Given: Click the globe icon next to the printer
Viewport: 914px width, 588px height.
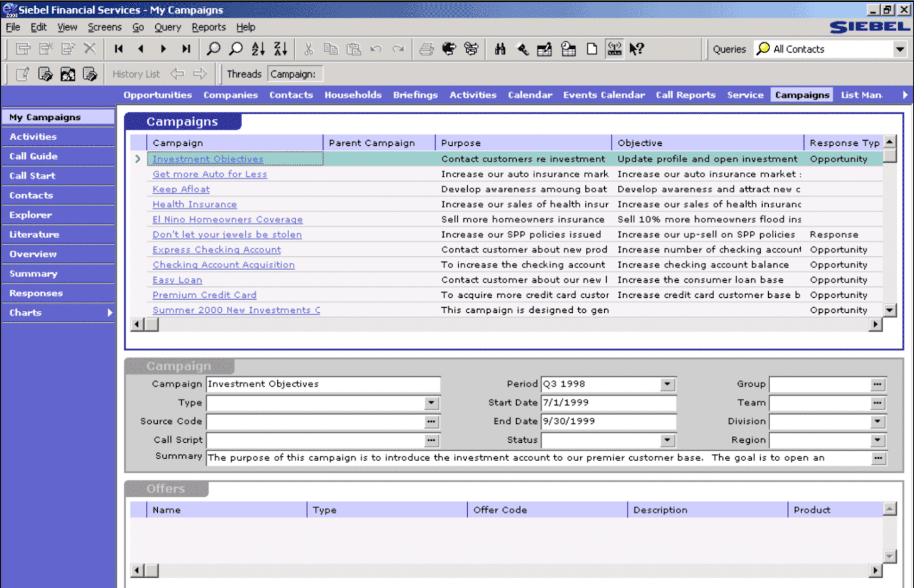Looking at the screenshot, I should tap(449, 49).
